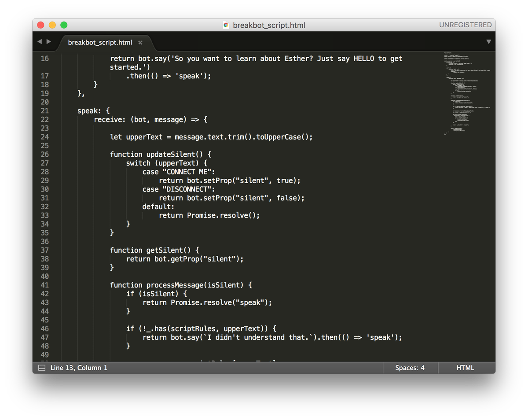The height and width of the screenshot is (420, 528).
Task: Toggle the side bar panel icon
Action: [x=42, y=368]
